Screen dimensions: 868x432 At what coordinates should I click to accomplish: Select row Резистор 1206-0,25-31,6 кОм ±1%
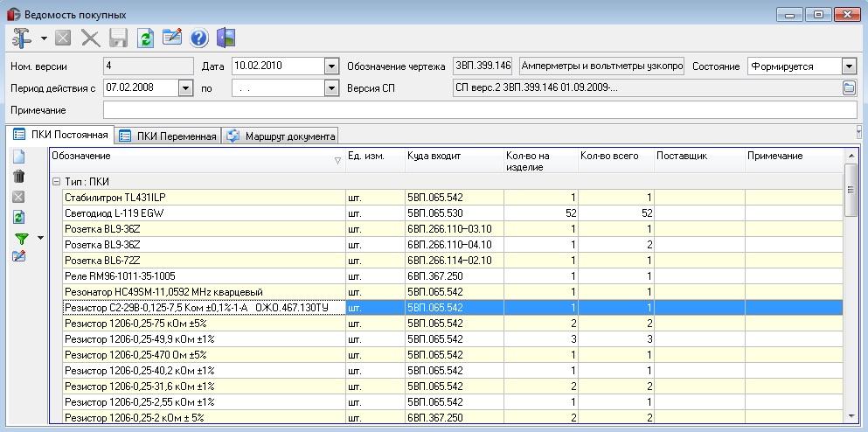[x=453, y=387]
